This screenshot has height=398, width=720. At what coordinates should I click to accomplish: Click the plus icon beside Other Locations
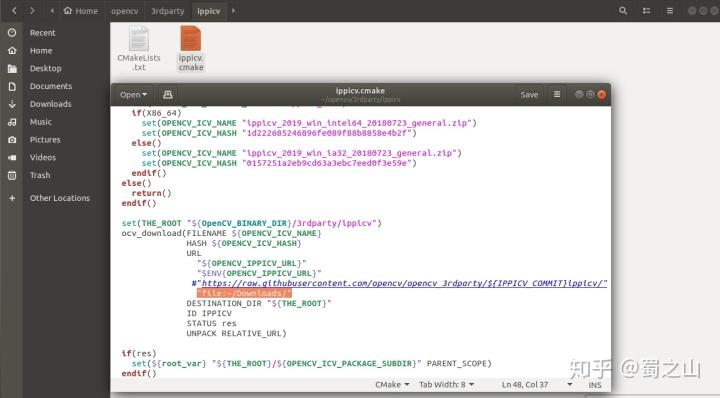[12, 198]
